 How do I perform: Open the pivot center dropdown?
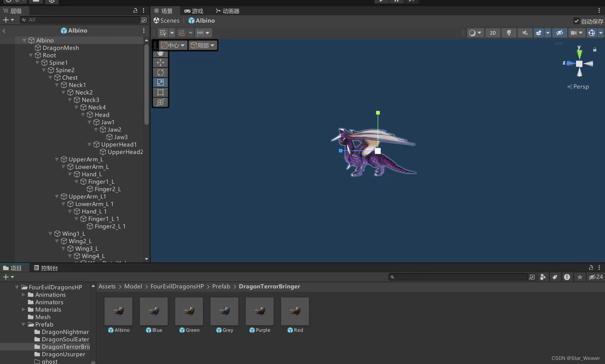[x=173, y=45]
